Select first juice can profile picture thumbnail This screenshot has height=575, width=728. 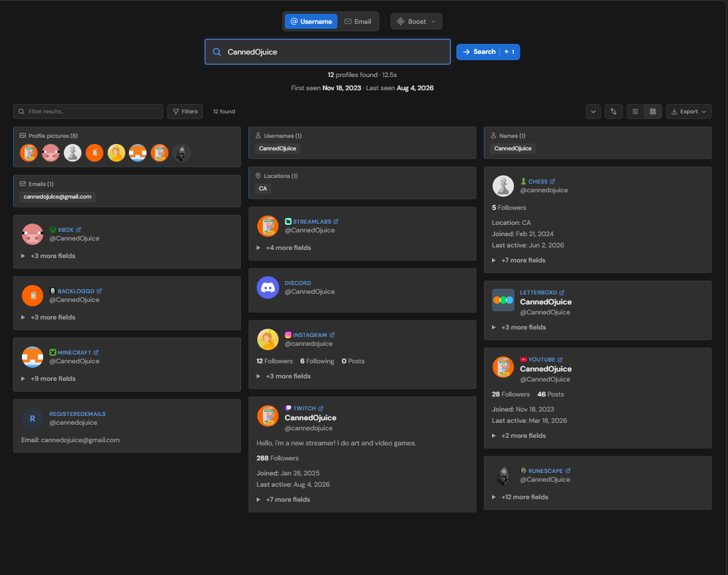[29, 153]
